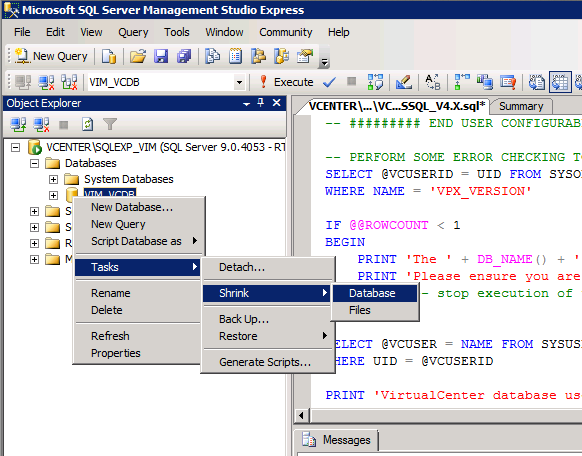This screenshot has height=456, width=582.
Task: Open the File menu
Action: click(22, 32)
